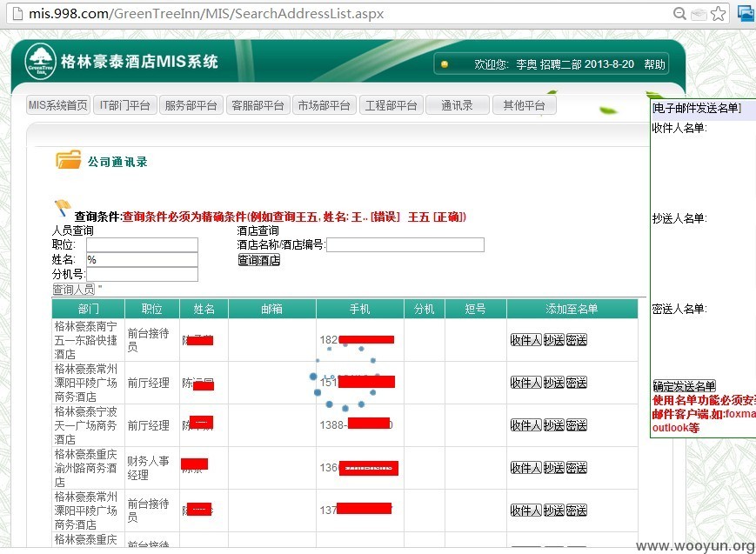Click the 抄送人名单 label
This screenshot has height=554, width=756.
(679, 218)
